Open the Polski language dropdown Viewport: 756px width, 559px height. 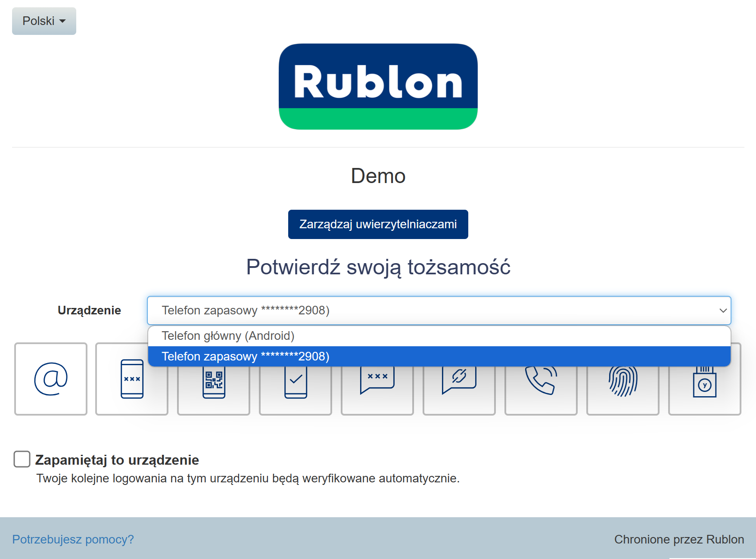click(x=44, y=21)
